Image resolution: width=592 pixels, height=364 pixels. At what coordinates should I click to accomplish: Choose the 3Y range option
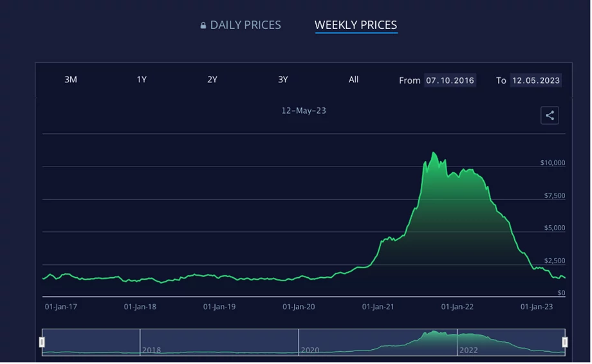tap(284, 80)
